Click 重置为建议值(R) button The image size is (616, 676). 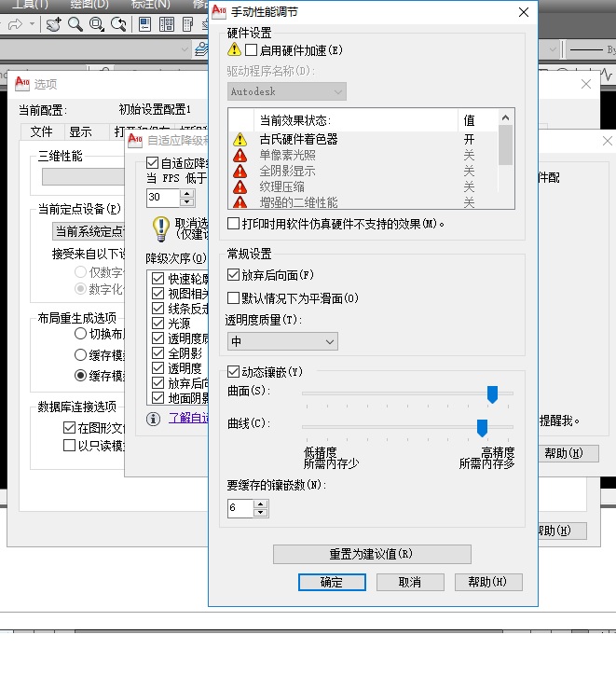372,554
